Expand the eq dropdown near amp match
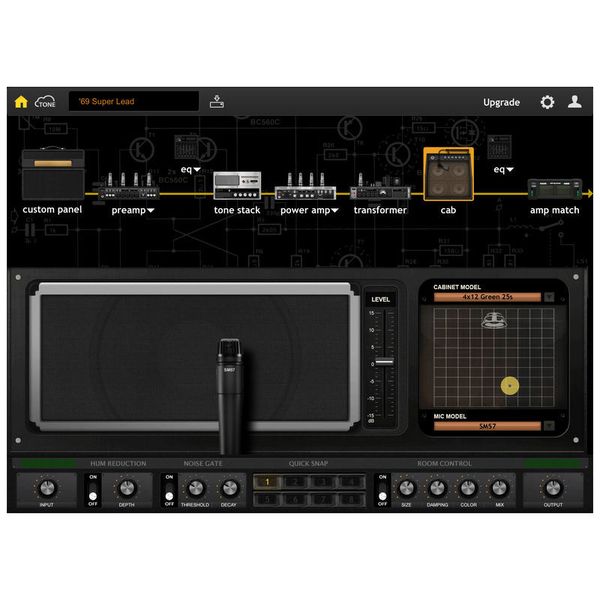Screen dimensions: 600x600 (503, 169)
